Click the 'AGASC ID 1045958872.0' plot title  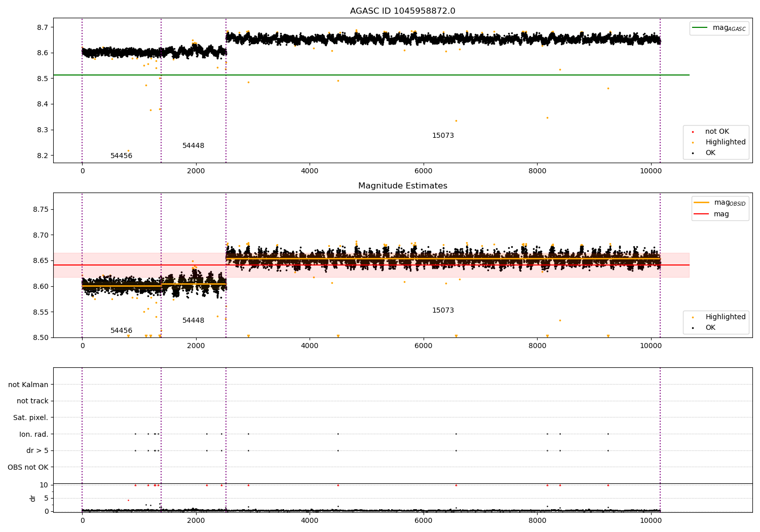402,11
